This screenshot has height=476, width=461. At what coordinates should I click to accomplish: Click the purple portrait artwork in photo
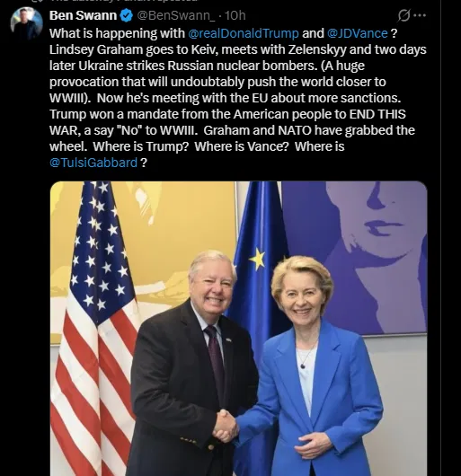pos(354,258)
